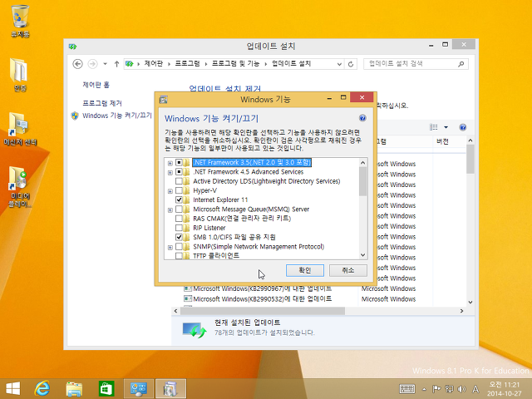
Task: Open Action Center flag icon
Action: tap(436, 389)
